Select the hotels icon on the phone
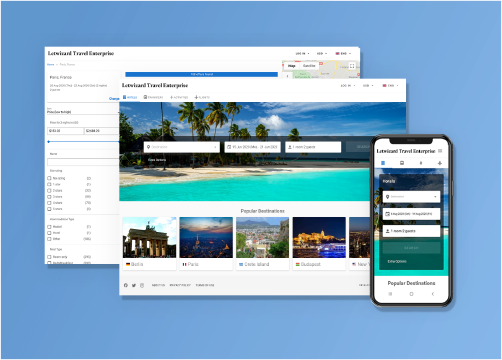 (383, 163)
